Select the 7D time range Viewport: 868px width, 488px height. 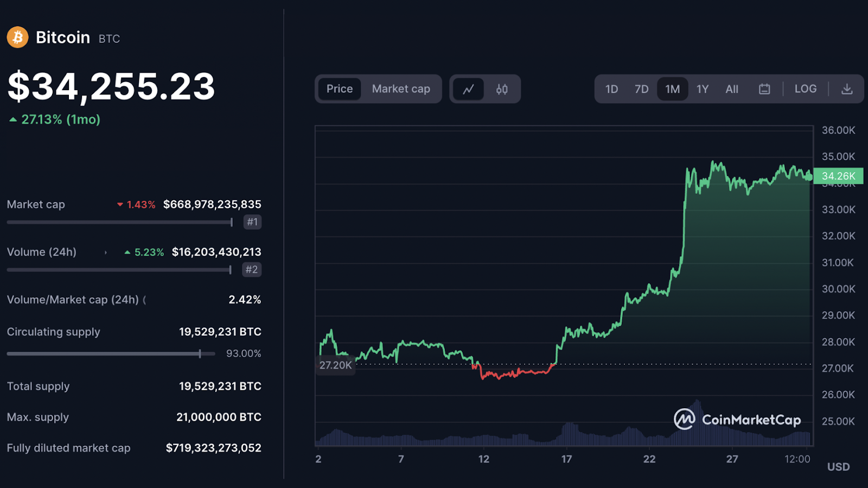641,89
